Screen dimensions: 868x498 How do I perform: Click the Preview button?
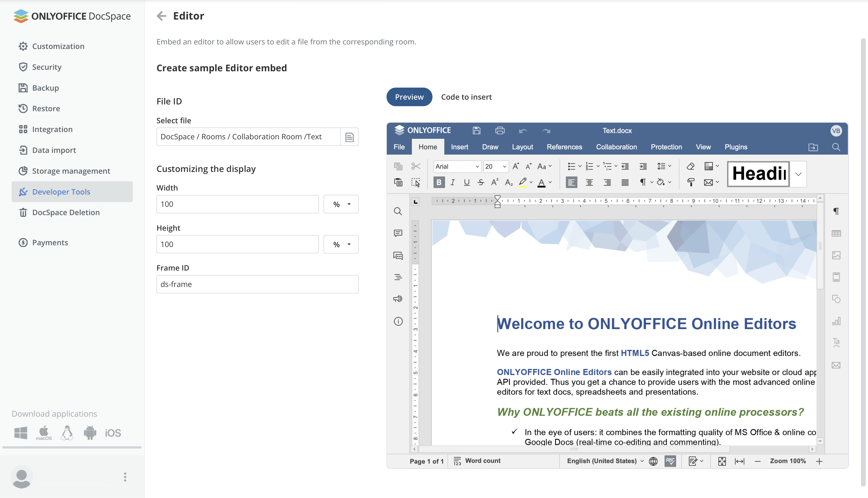(x=409, y=97)
